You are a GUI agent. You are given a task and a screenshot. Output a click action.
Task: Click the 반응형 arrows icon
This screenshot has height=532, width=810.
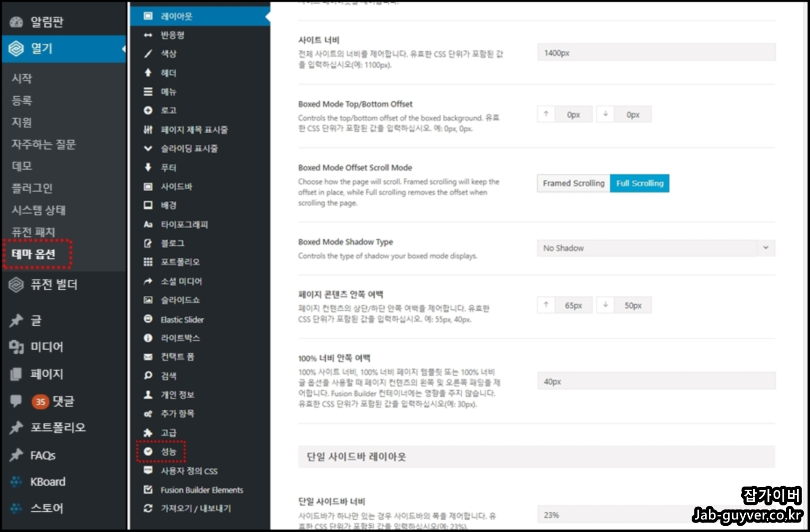tap(148, 35)
